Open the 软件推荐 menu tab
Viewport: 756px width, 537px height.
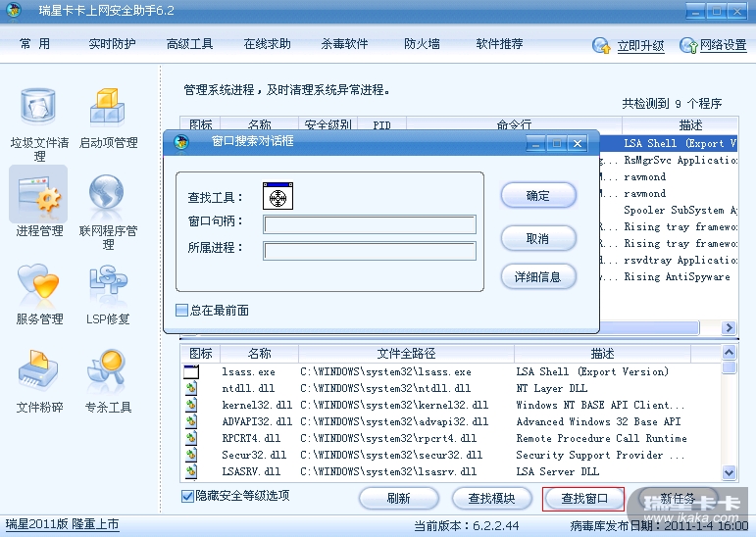click(x=499, y=44)
